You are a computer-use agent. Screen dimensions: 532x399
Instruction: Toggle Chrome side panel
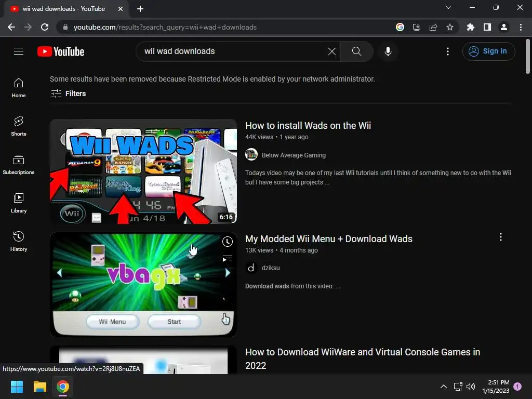click(487, 27)
